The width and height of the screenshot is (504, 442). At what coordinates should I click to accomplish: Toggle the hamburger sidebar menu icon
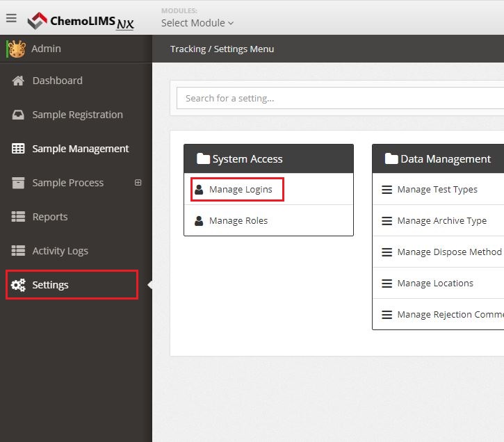(x=11, y=18)
